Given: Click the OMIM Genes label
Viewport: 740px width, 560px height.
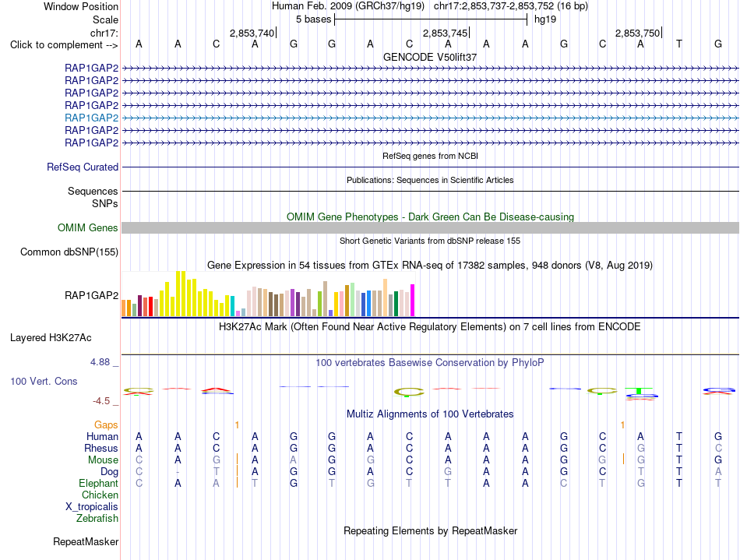Looking at the screenshot, I should [88, 228].
